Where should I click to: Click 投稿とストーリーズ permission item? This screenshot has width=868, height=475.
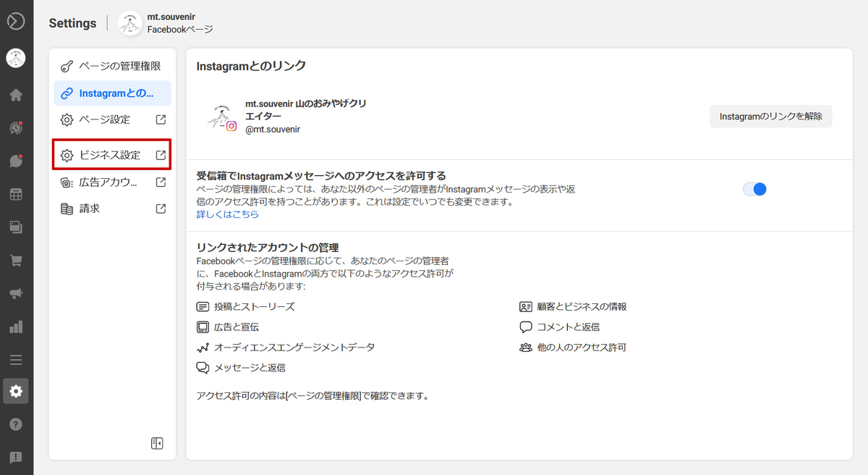246,306
